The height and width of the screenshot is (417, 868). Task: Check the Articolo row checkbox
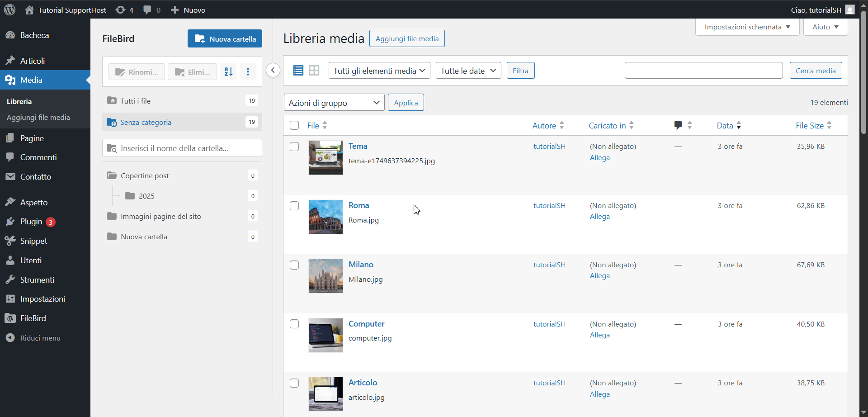point(294,383)
